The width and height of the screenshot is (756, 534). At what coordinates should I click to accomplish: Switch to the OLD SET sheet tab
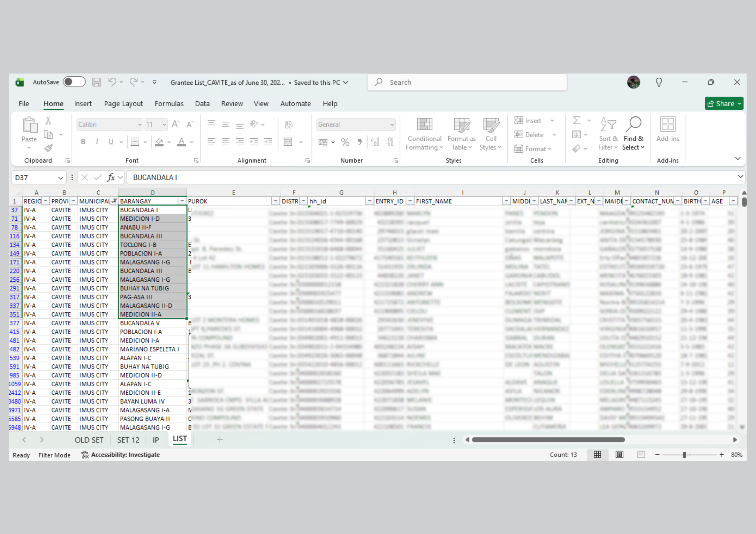89,440
